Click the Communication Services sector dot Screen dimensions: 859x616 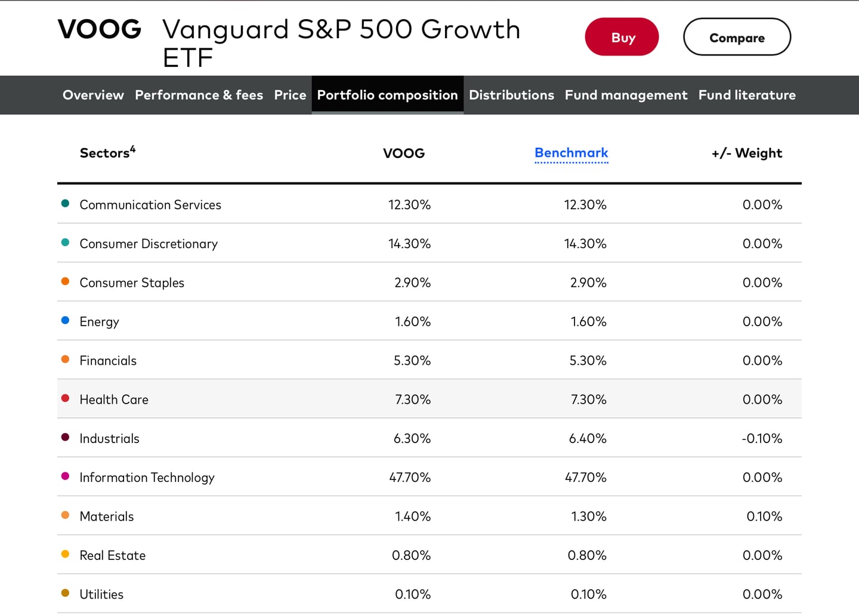tap(65, 203)
